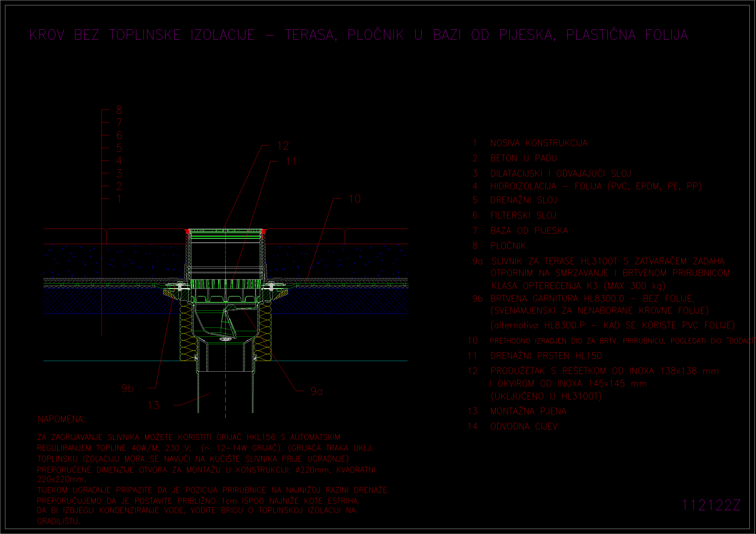Image resolution: width=756 pixels, height=534 pixels.
Task: Select legend entry 'FILTERSKI SLOJ'
Action: [x=523, y=215]
